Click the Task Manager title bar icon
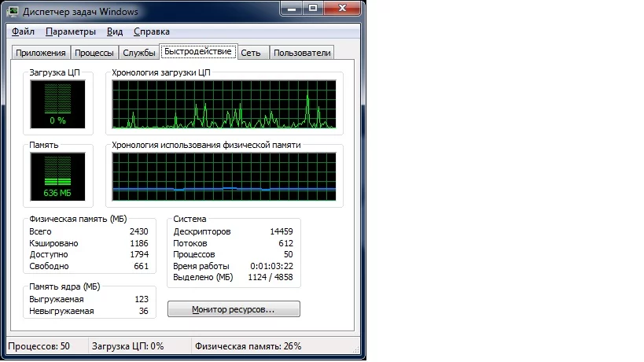Viewport: 644px width, 362px height. pos(13,12)
